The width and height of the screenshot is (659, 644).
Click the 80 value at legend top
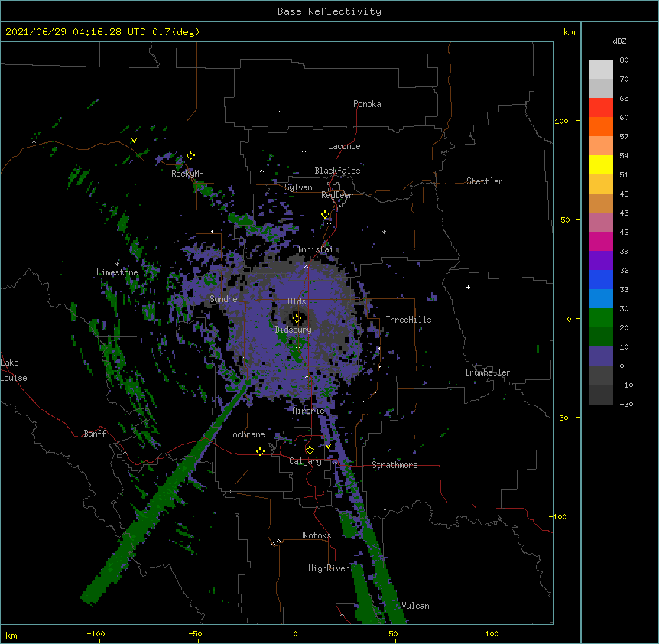624,60
